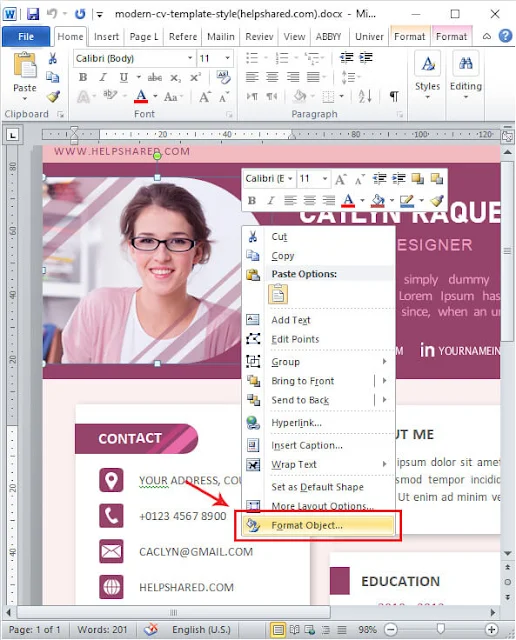Click the Undo icon in quick access toolbar
The height and width of the screenshot is (640, 516).
(x=52, y=14)
